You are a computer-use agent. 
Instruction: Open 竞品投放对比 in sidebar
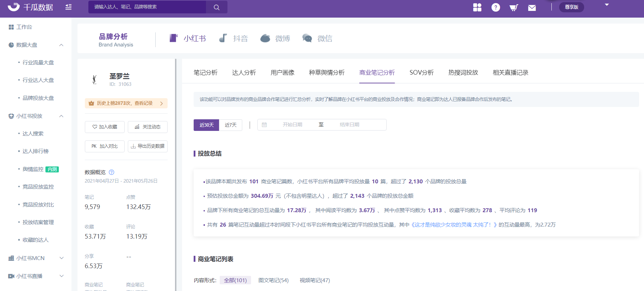coord(38,205)
